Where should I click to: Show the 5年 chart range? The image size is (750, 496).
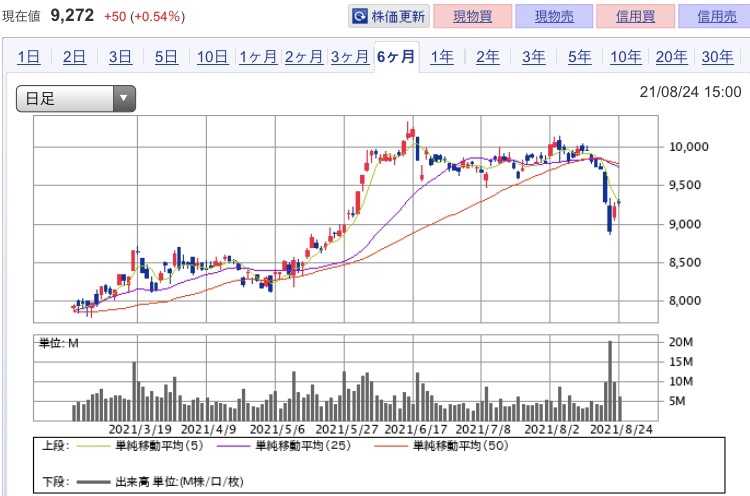point(580,57)
